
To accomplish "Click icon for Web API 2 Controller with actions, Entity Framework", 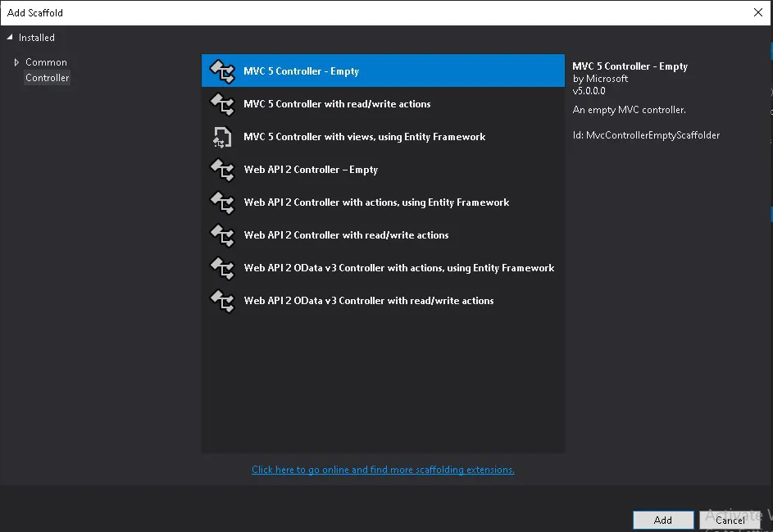I will (222, 202).
